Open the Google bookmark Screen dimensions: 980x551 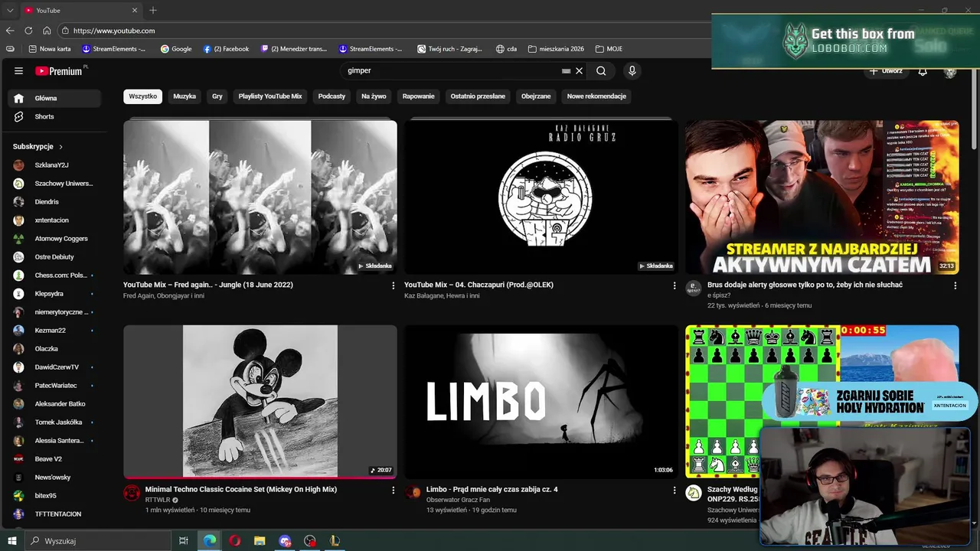point(176,48)
